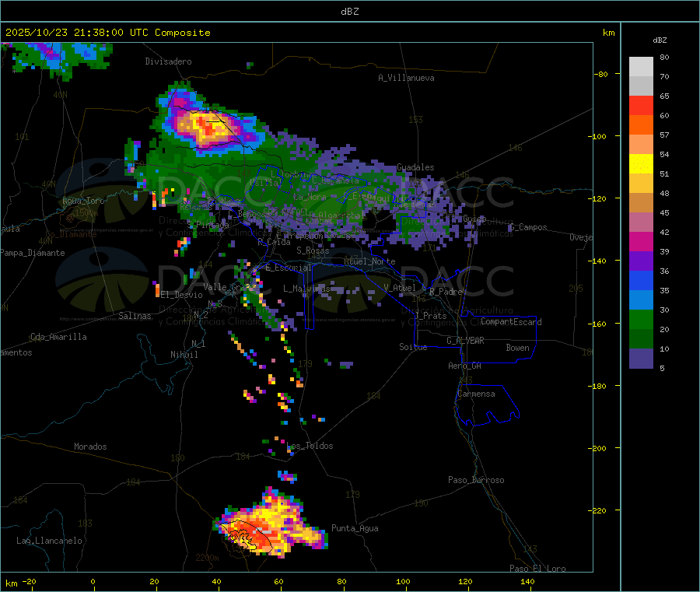Screen dimensions: 700x592
Task: Click the Cda_Amarilla map label
Action: click(x=58, y=337)
